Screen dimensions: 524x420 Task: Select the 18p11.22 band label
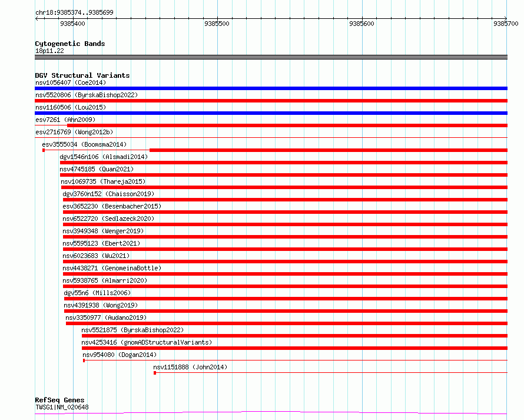pos(49,51)
